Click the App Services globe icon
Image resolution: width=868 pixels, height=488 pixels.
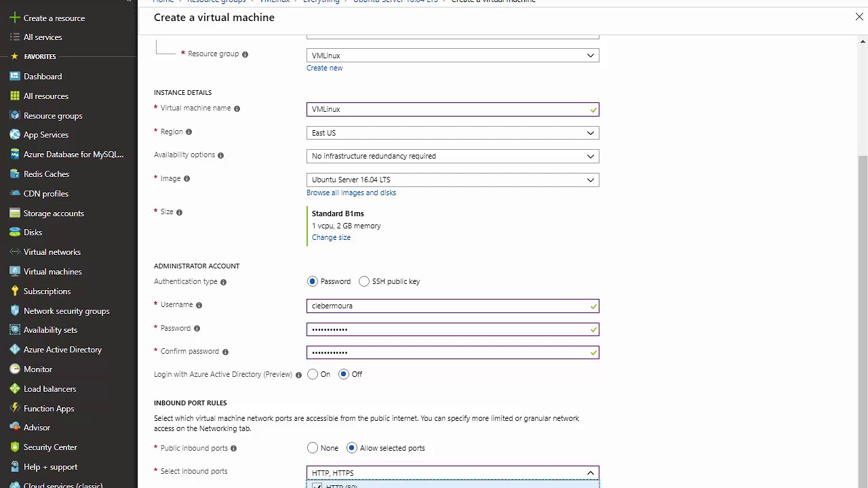click(x=15, y=135)
